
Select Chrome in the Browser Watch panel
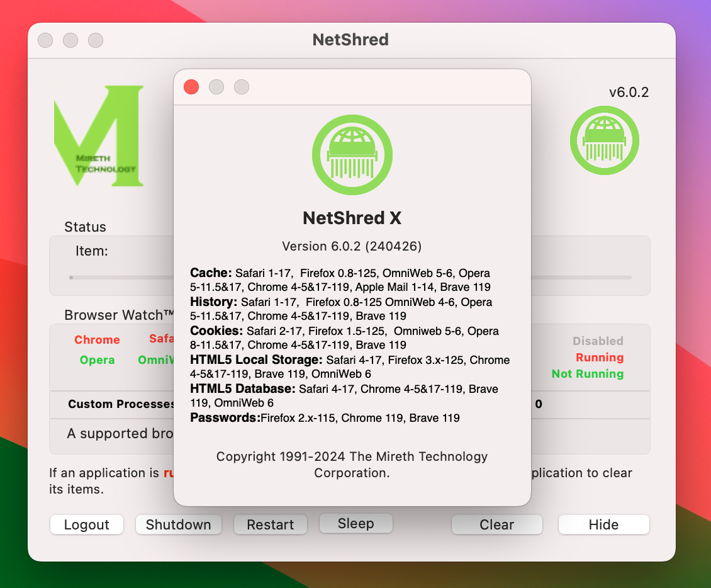pos(97,339)
